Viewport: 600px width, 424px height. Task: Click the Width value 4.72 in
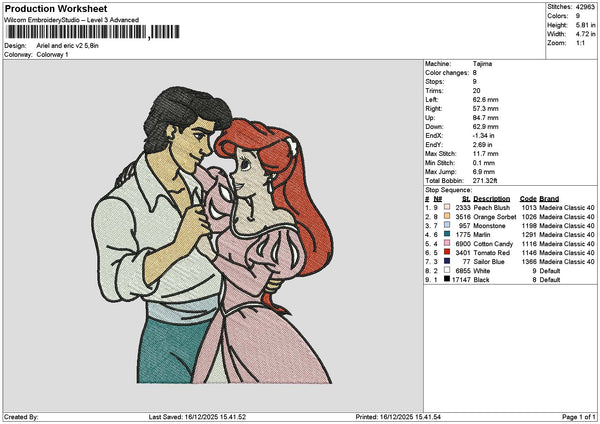click(x=585, y=34)
